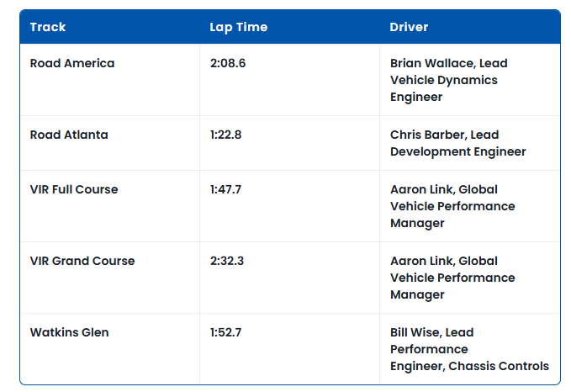The height and width of the screenshot is (392, 571).
Task: Click the 1:47.7 lap time
Action: click(226, 189)
